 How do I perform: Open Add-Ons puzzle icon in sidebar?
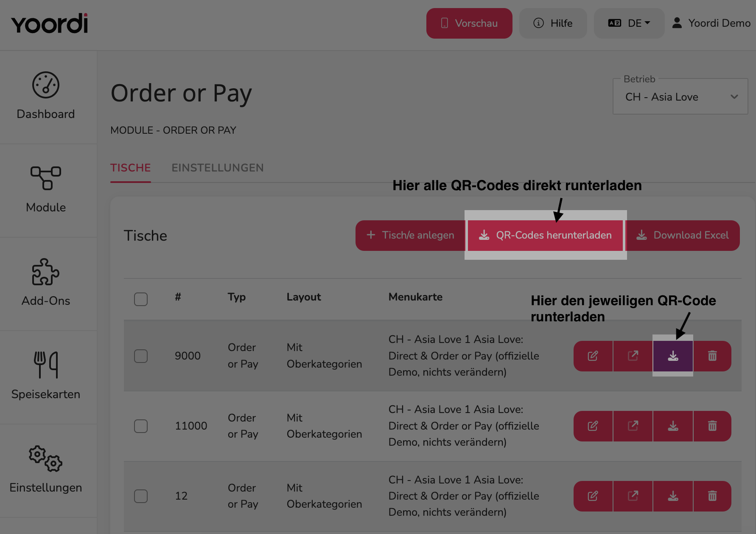click(46, 272)
